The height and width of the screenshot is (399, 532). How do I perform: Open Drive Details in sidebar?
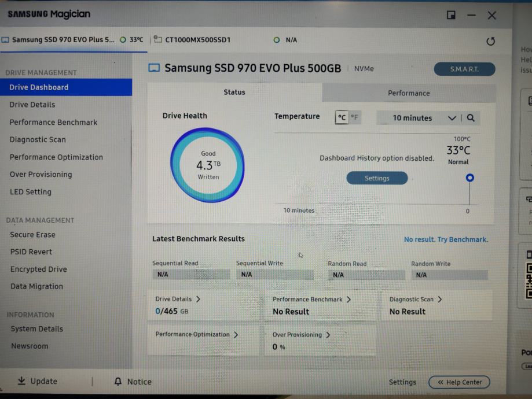click(x=32, y=105)
